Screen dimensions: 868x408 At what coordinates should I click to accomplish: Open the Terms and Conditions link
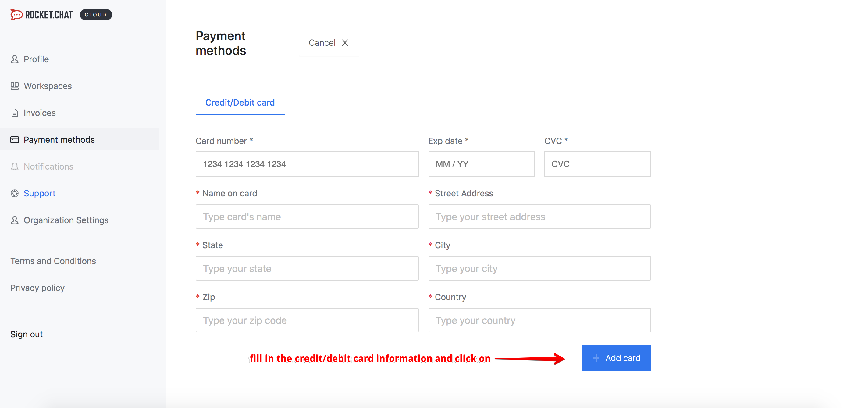(53, 261)
